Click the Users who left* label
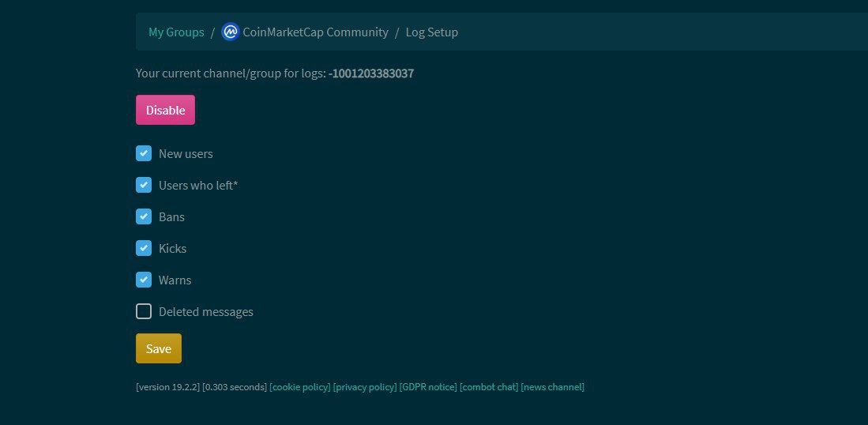This screenshot has width=868, height=425. click(198, 186)
